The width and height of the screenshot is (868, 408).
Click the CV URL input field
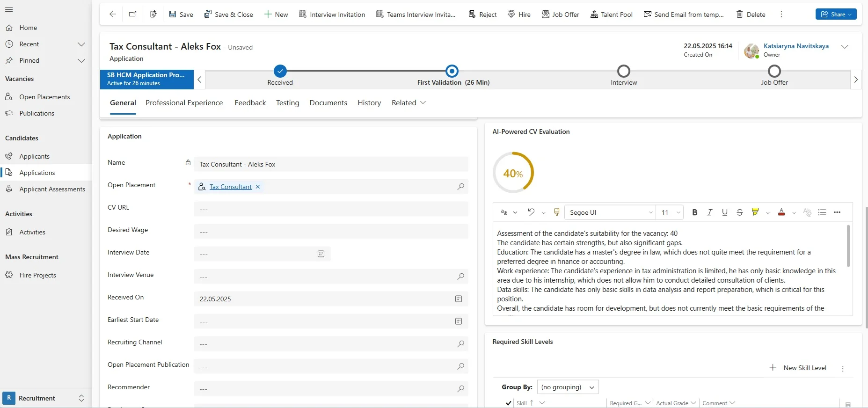click(x=330, y=209)
